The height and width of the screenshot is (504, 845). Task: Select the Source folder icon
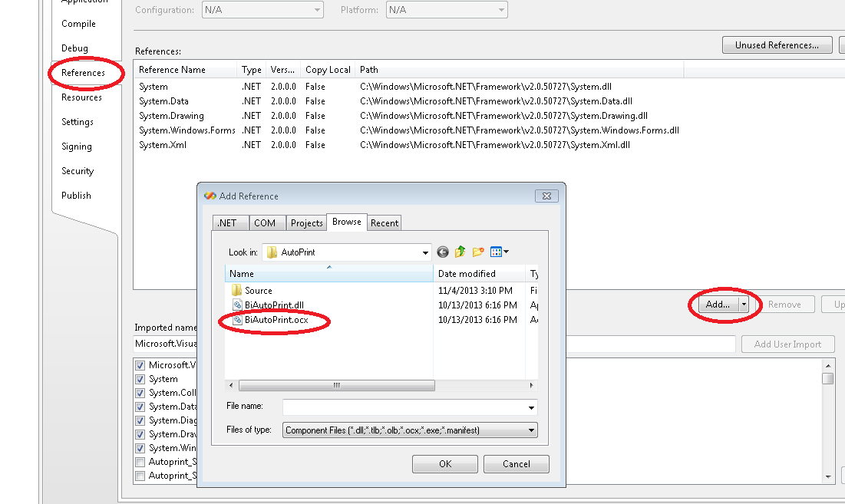[x=236, y=290]
